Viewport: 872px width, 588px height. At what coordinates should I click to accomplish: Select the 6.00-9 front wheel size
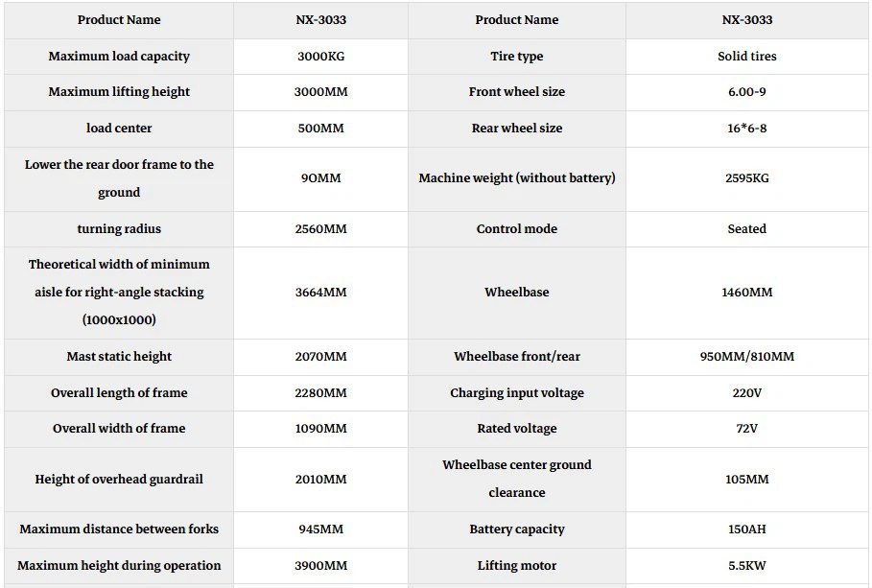pyautogui.click(x=746, y=92)
